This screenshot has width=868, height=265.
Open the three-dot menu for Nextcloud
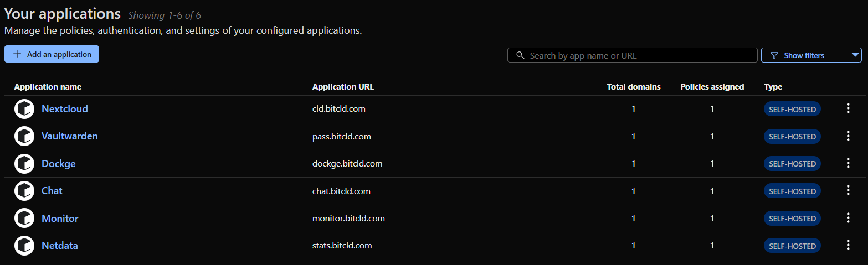click(x=848, y=109)
